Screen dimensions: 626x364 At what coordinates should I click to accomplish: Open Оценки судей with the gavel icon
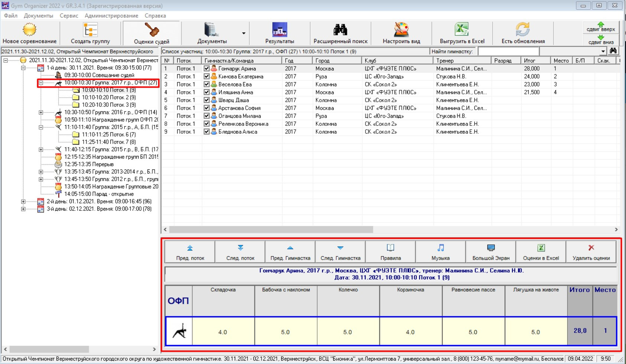point(152,30)
